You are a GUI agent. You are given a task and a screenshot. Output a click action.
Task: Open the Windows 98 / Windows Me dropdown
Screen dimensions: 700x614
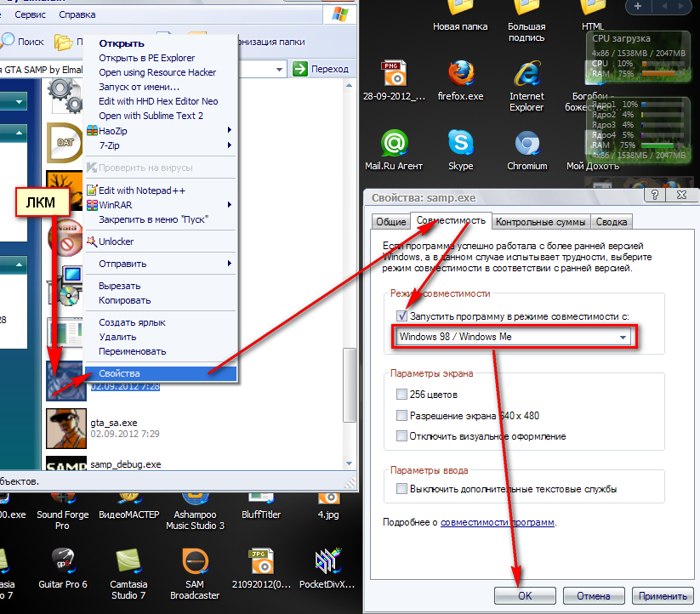click(623, 337)
